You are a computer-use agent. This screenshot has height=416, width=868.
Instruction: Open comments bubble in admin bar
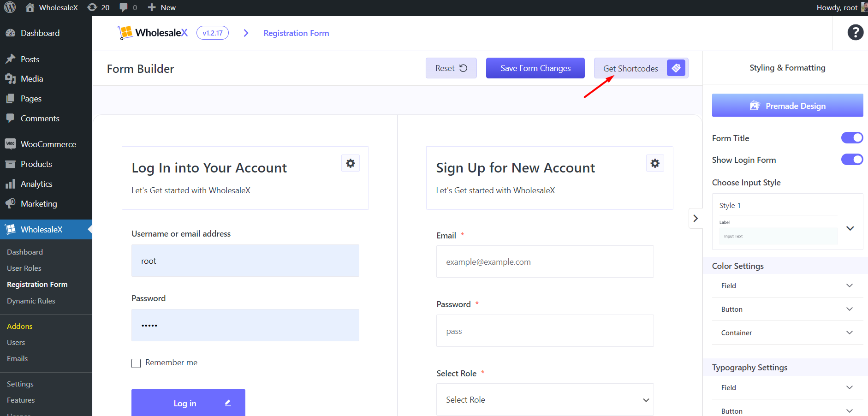[x=128, y=7]
